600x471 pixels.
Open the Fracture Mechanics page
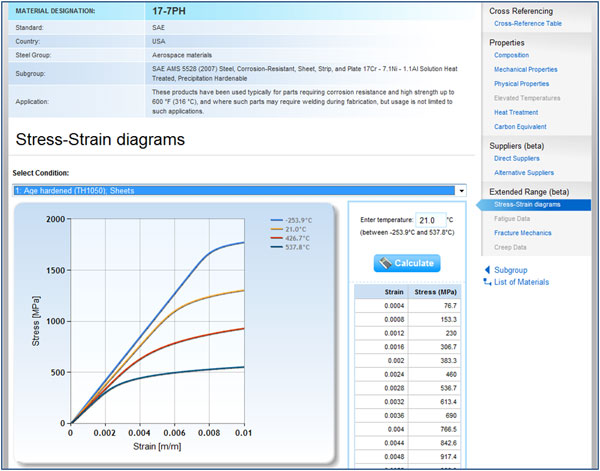pos(525,233)
